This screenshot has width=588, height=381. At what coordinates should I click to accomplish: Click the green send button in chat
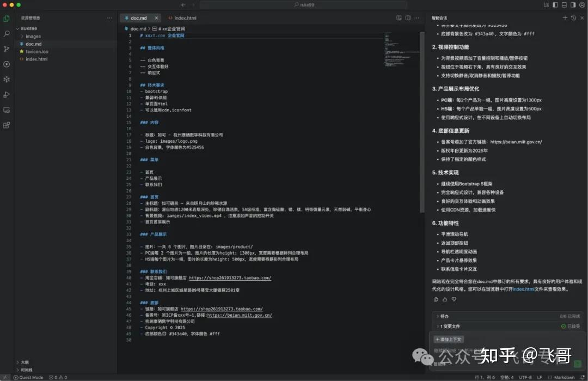click(578, 364)
